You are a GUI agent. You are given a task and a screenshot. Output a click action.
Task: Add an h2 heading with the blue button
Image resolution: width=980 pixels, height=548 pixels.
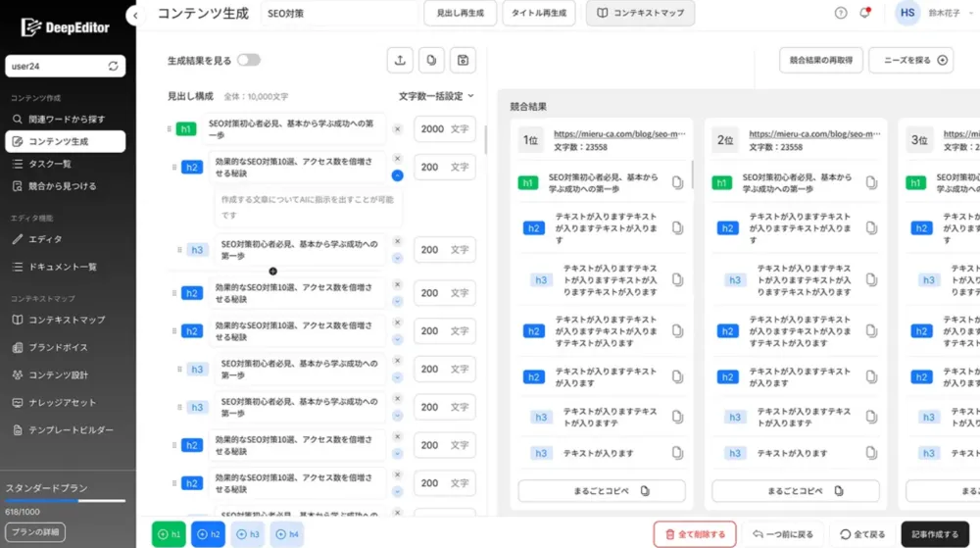tap(208, 534)
